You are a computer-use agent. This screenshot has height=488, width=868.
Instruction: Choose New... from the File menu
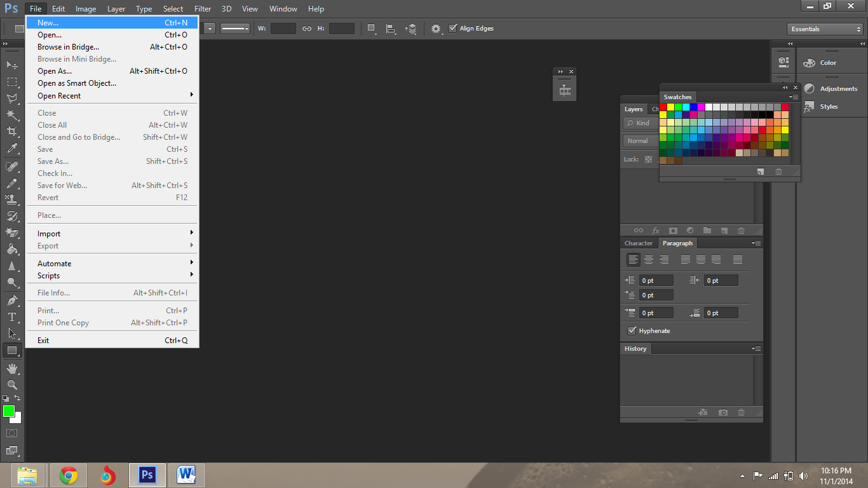pos(112,23)
